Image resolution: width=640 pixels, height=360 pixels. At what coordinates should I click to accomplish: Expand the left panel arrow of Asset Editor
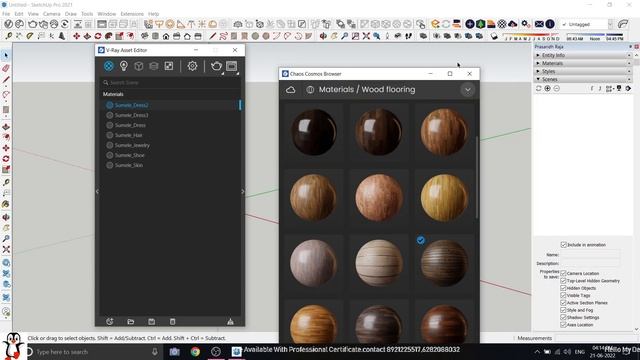coord(97,191)
